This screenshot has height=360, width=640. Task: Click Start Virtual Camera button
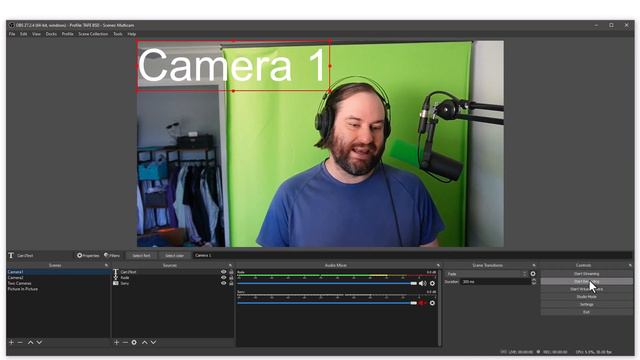(587, 289)
